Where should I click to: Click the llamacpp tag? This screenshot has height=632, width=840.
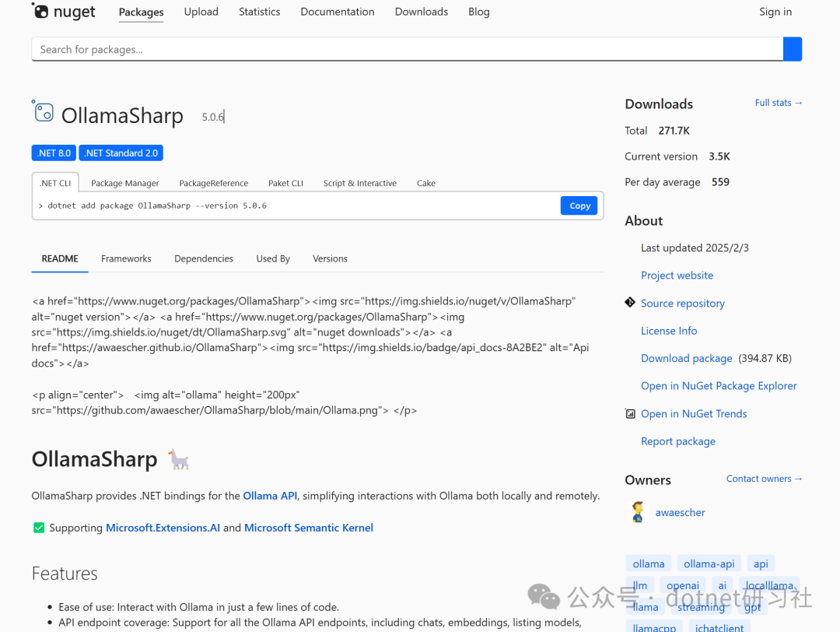(654, 627)
